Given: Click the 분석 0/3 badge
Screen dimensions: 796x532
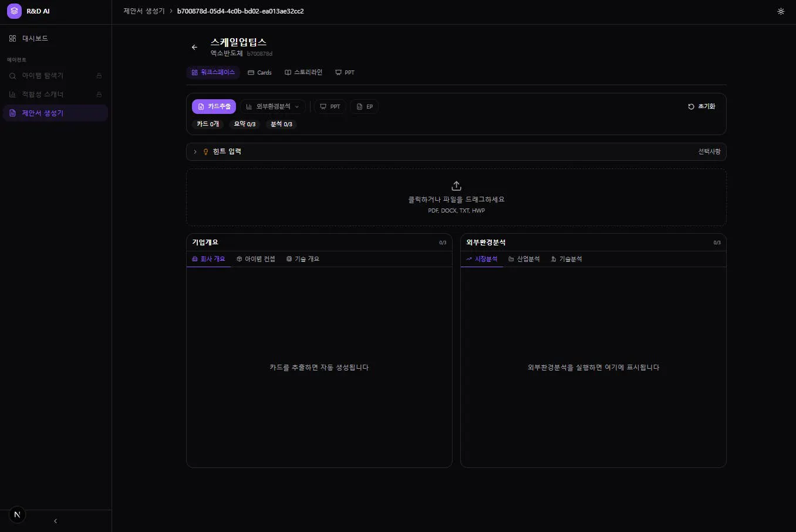Looking at the screenshot, I should 281,124.
